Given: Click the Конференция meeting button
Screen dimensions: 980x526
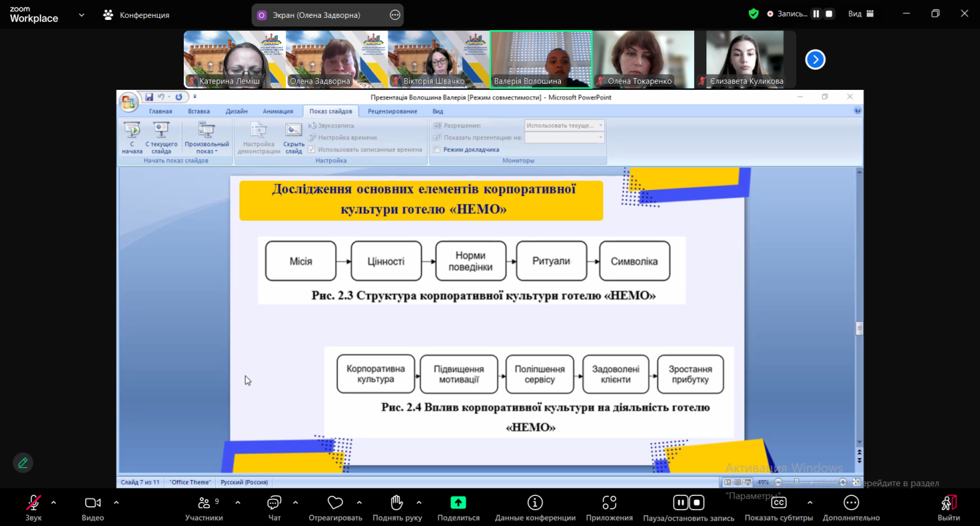Looking at the screenshot, I should (x=136, y=14).
